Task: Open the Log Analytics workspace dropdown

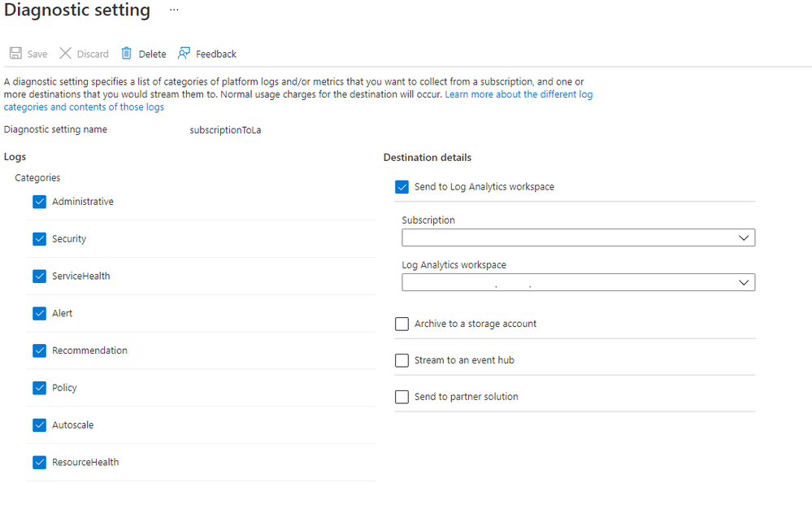Action: click(x=578, y=282)
